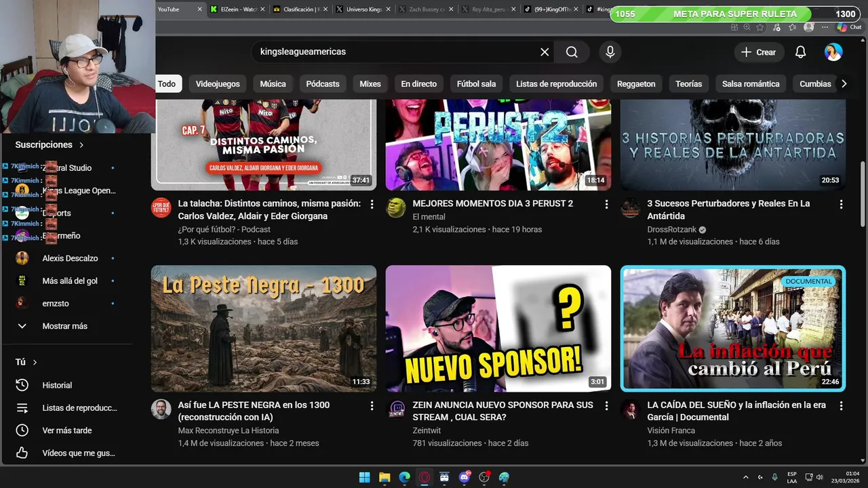Open Más allá del gol subscription
The height and width of the screenshot is (488, 868).
tap(67, 281)
